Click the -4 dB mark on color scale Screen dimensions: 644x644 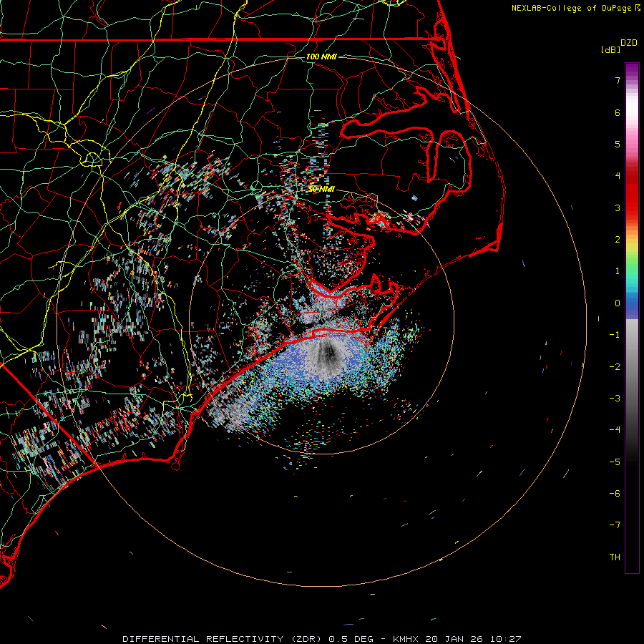coord(615,430)
